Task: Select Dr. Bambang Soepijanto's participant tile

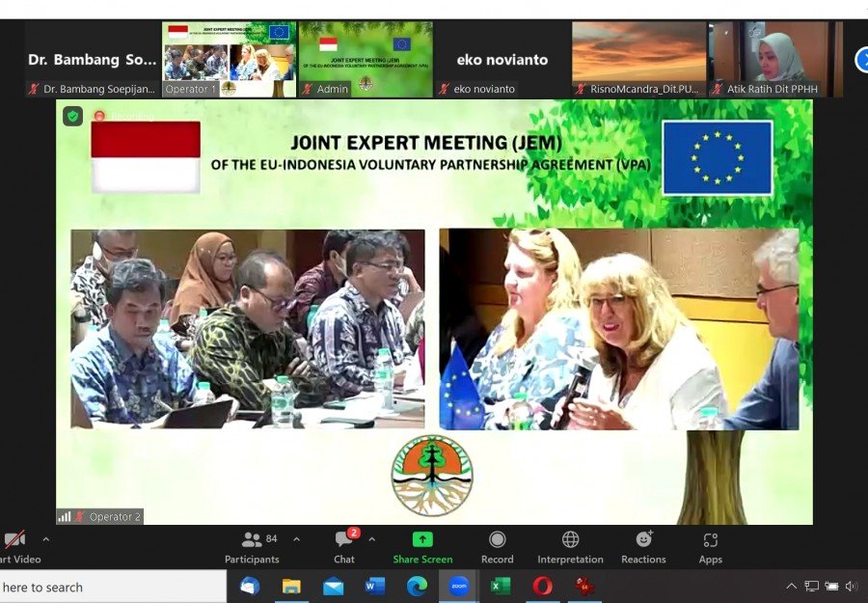Action: 93,59
